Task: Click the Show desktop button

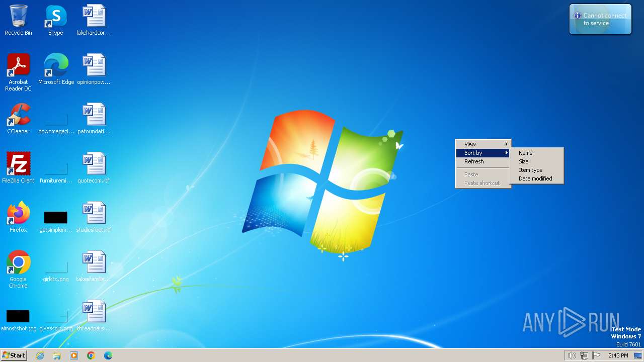Action: click(638, 355)
